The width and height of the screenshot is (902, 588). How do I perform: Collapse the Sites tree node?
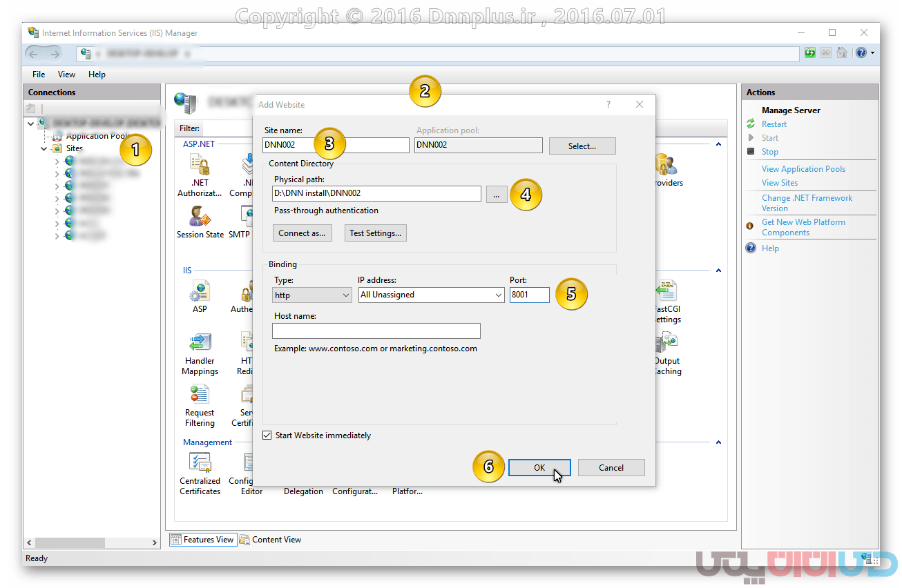click(44, 148)
